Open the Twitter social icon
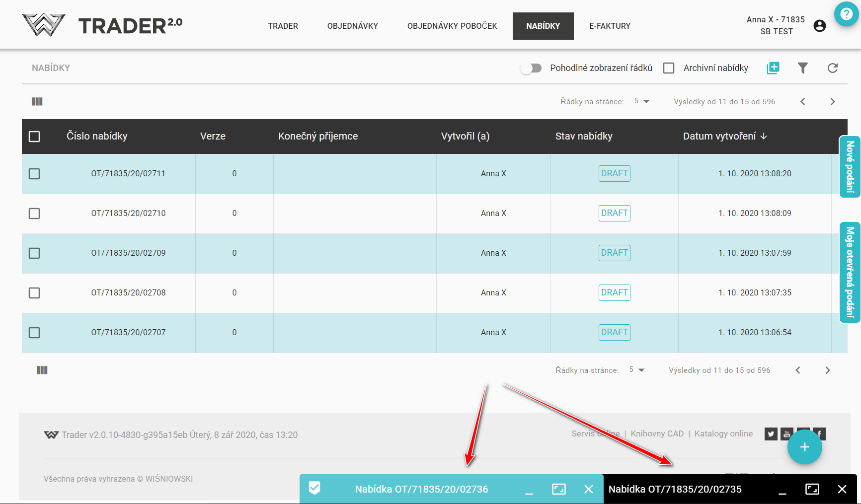Image resolution: width=861 pixels, height=504 pixels. (771, 434)
